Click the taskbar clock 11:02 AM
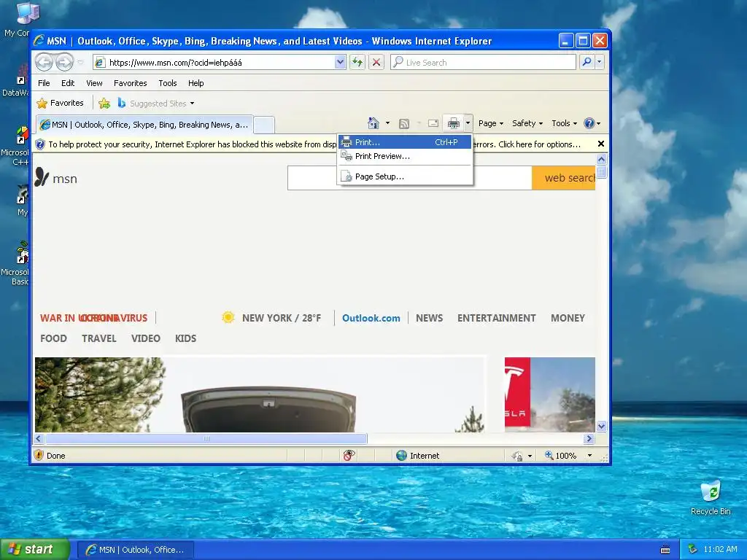 coord(720,549)
